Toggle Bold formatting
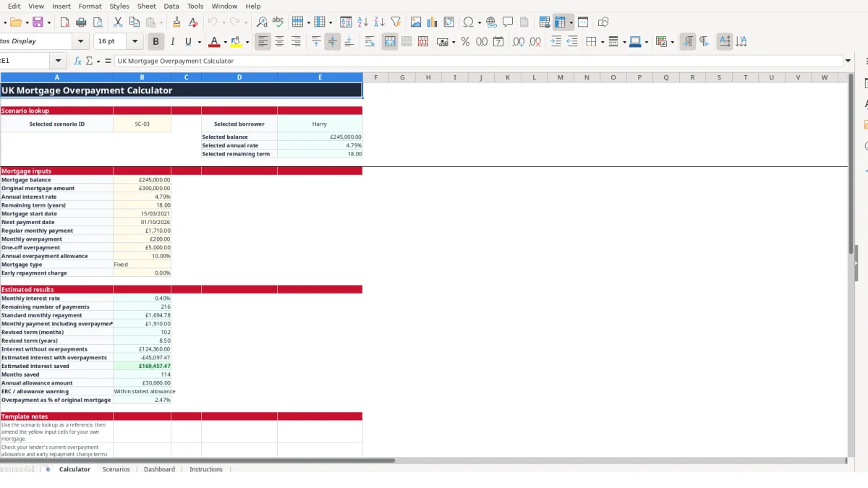Screen dimensions: 868x488 coord(156,42)
